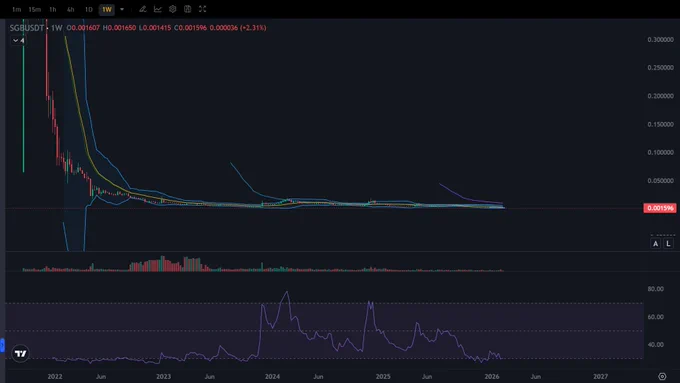Image resolution: width=680 pixels, height=383 pixels.
Task: Open the indicators chart icon
Action: 158,9
